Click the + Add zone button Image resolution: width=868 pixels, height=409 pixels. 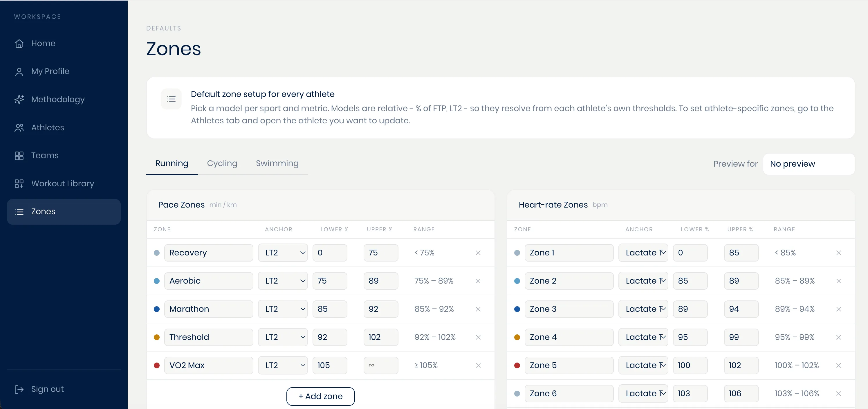320,397
